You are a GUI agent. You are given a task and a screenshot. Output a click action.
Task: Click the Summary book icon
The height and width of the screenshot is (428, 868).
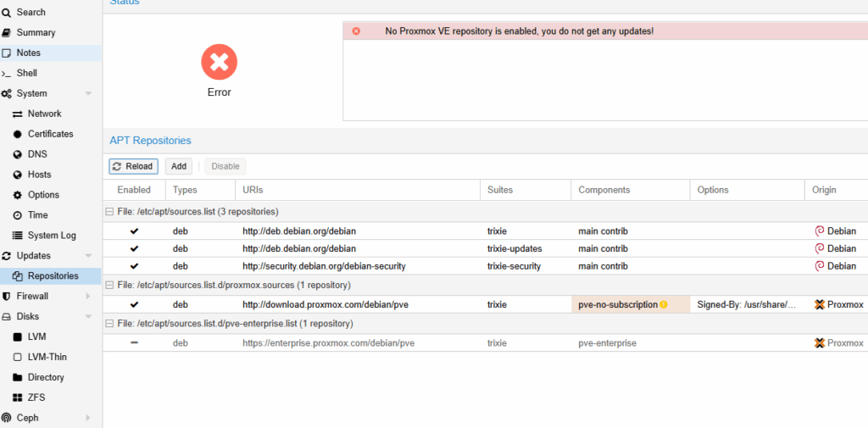6,33
